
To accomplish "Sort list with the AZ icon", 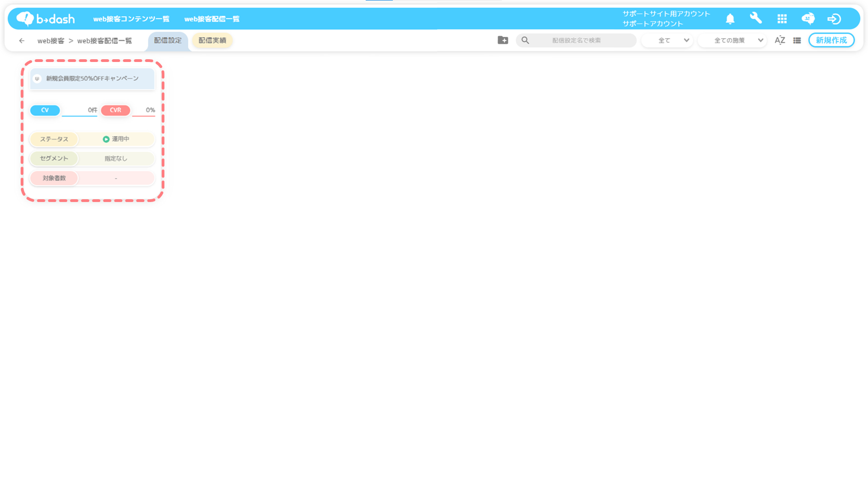I will pyautogui.click(x=780, y=40).
